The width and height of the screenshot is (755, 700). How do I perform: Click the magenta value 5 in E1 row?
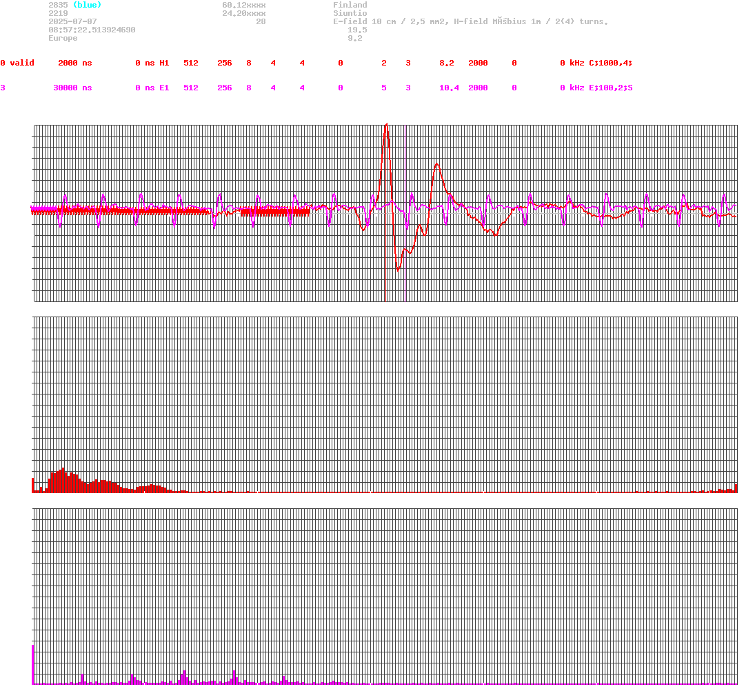(x=384, y=88)
